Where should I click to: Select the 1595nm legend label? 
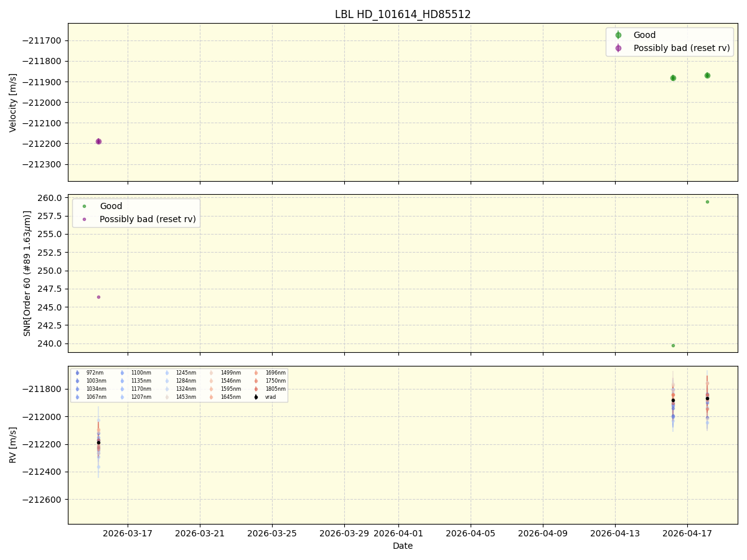231,389
